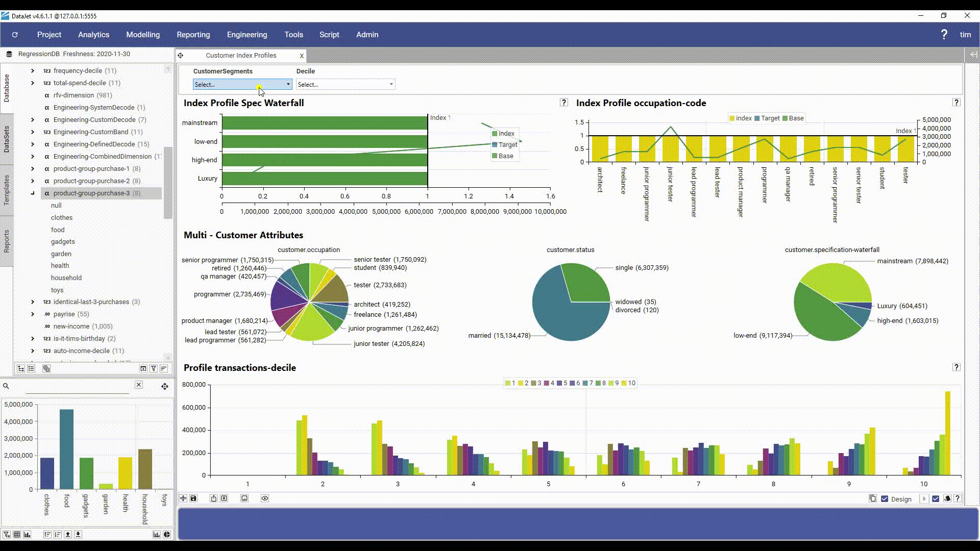The image size is (980, 551).
Task: Show table grid view below the bar chart
Action: [17, 534]
